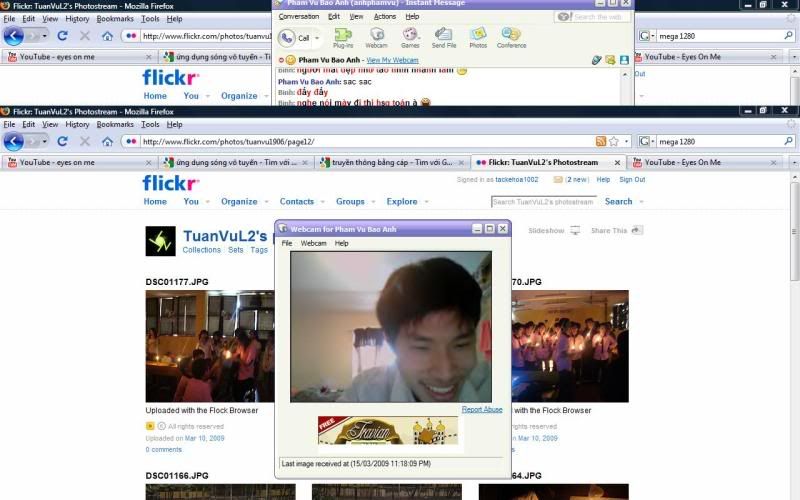Open the dropdown arrow next to Organize on the lower Flickr page
This screenshot has height=500, width=800.
coord(267,202)
